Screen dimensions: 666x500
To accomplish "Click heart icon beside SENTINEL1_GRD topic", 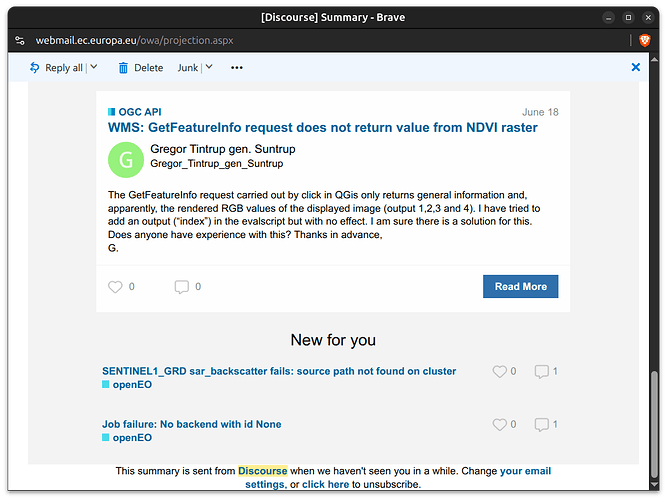I will (500, 371).
